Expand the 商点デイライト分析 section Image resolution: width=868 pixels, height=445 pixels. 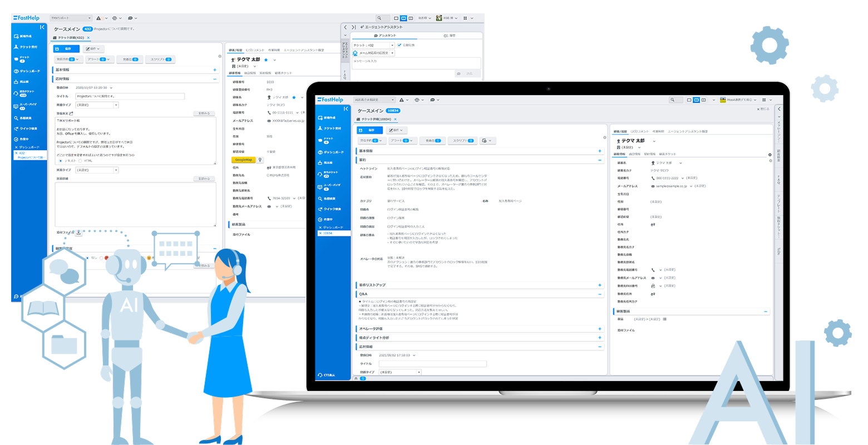[x=600, y=338]
